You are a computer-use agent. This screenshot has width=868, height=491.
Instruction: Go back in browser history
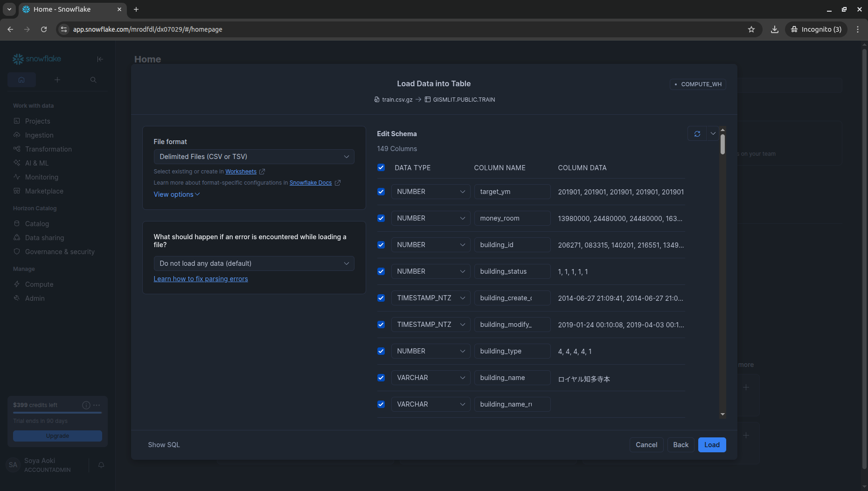10,29
